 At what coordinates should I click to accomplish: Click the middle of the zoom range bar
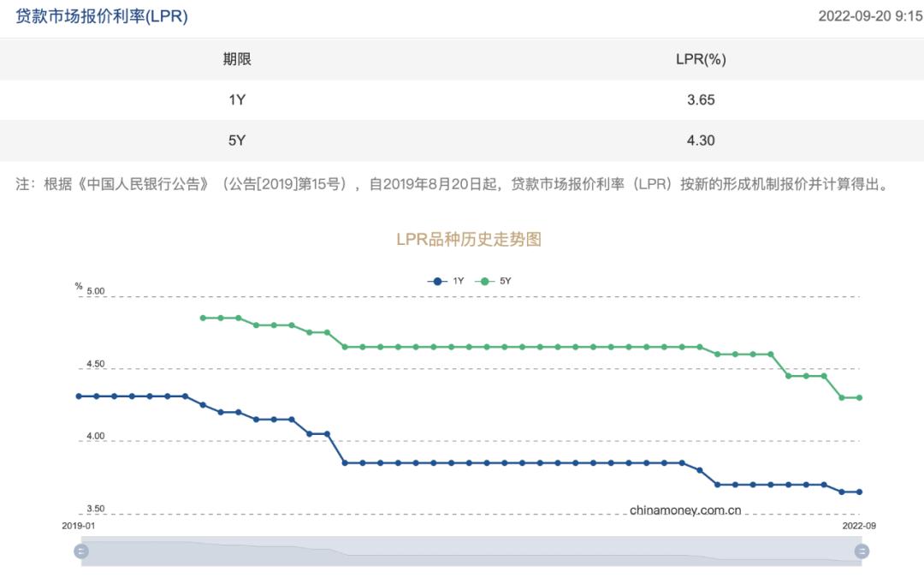tap(471, 551)
